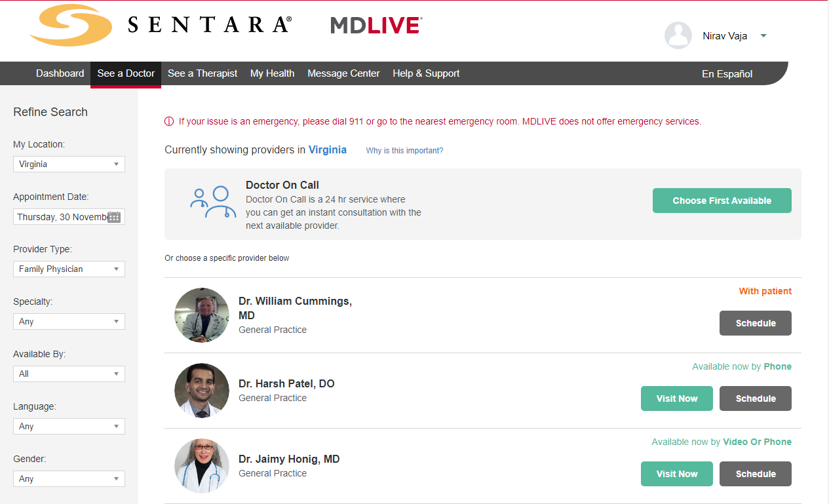
Task: Click the Virginia location link
Action: pyautogui.click(x=328, y=149)
